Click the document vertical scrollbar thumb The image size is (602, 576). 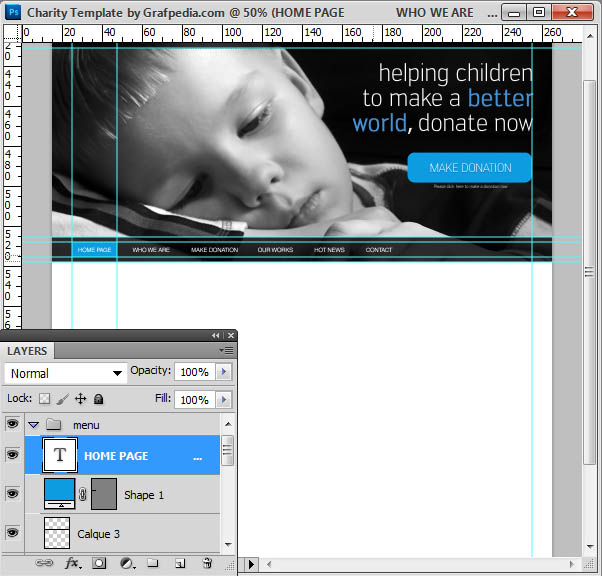[x=590, y=272]
